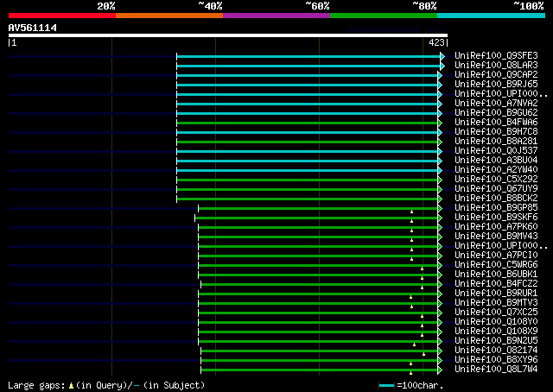This screenshot has width=553, height=392.
Task: Click the cyan alignment bar for Q9SFE3
Action: (x=308, y=56)
